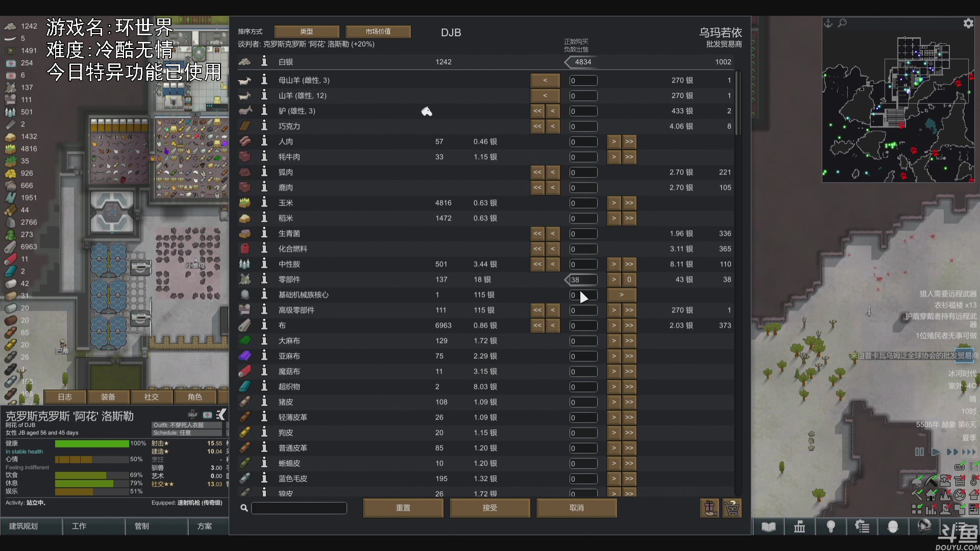
Task: Click the shopping cart icon at bottom
Action: point(731,508)
